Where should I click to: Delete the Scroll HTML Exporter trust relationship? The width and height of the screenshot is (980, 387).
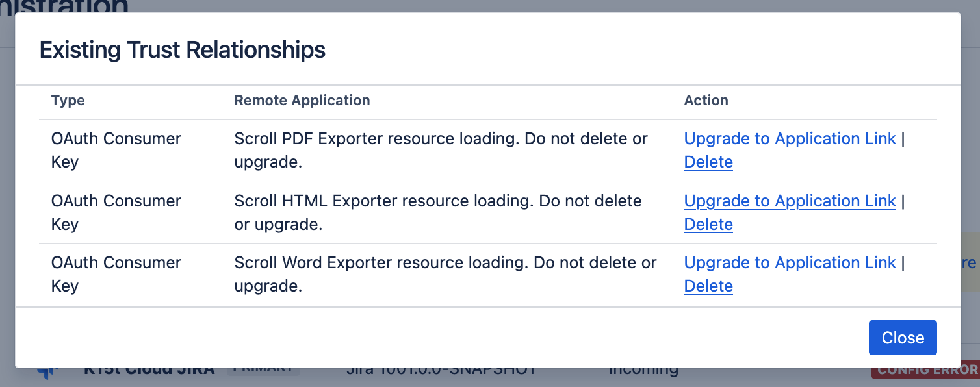coord(708,224)
